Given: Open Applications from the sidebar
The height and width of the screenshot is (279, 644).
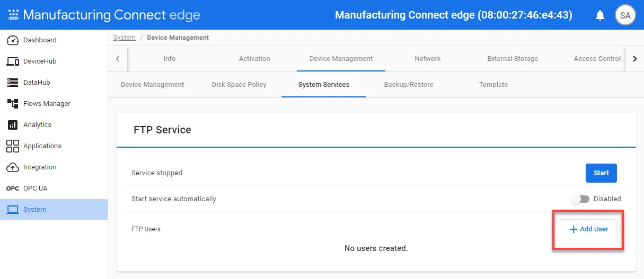Looking at the screenshot, I should click(x=54, y=146).
